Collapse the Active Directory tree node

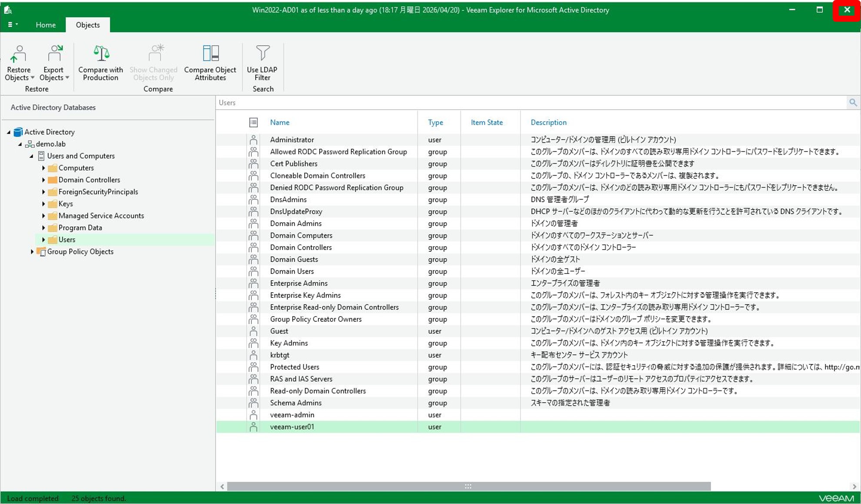9,132
